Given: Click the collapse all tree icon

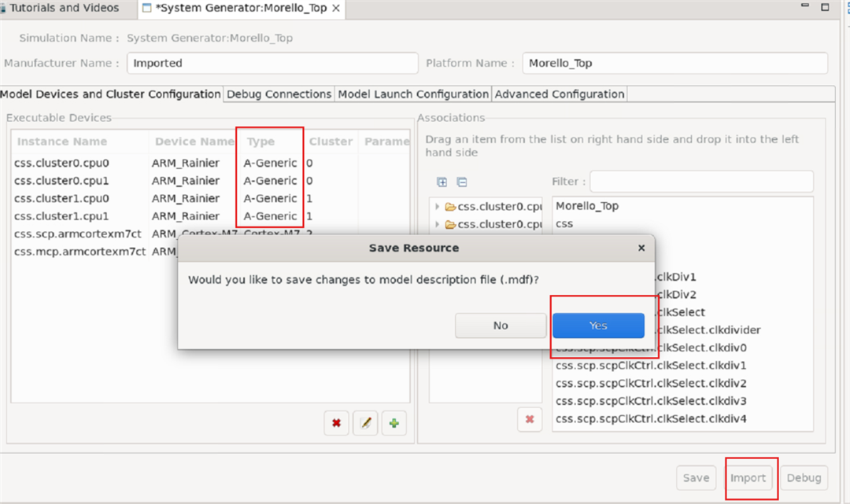Looking at the screenshot, I should click(x=462, y=182).
